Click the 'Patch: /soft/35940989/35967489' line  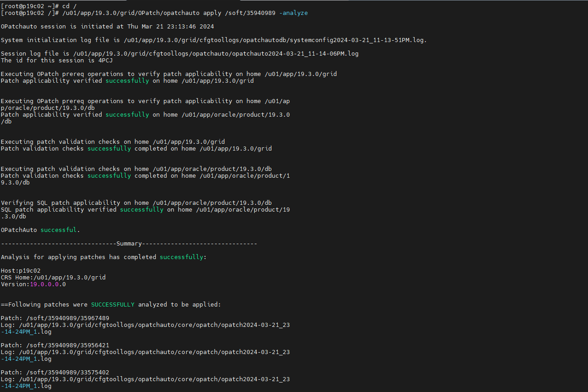pos(55,318)
